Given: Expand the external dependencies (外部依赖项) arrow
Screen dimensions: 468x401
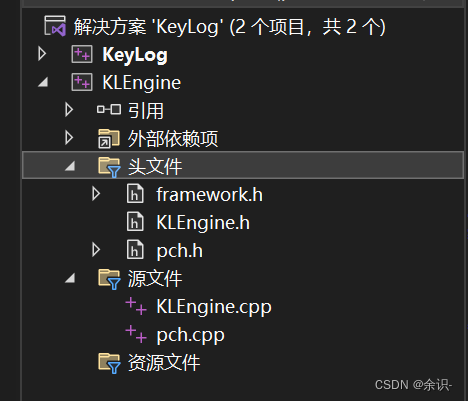Looking at the screenshot, I should point(69,138).
